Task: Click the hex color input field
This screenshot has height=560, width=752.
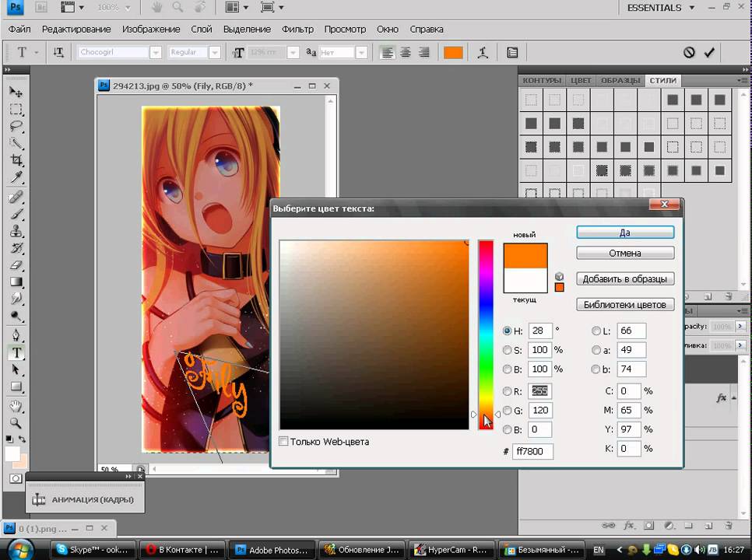Action: click(532, 451)
